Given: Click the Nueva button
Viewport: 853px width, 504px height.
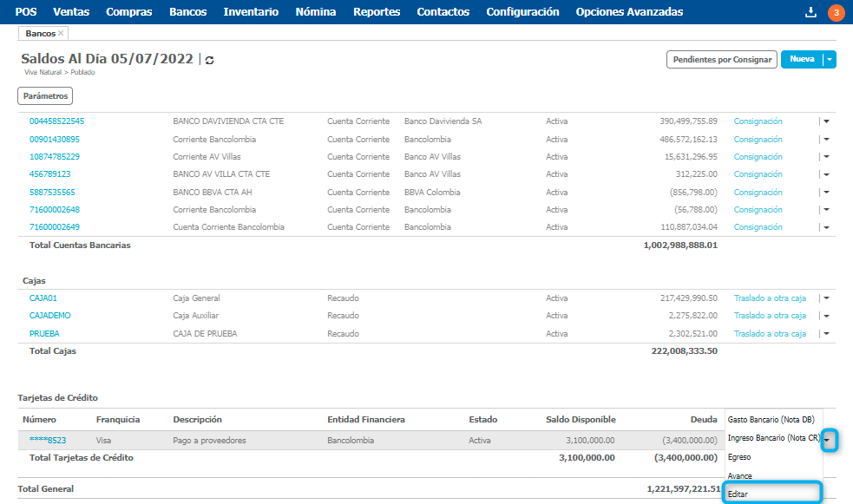Looking at the screenshot, I should tap(802, 59).
